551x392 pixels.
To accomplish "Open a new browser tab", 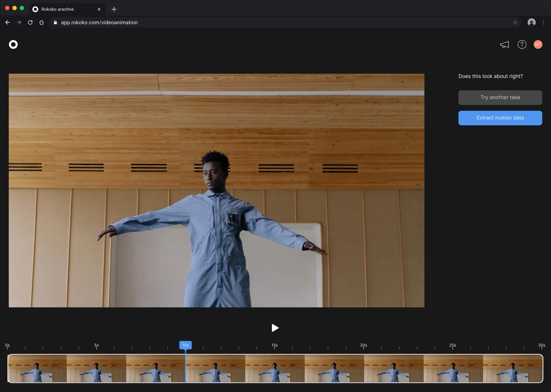I will point(114,9).
